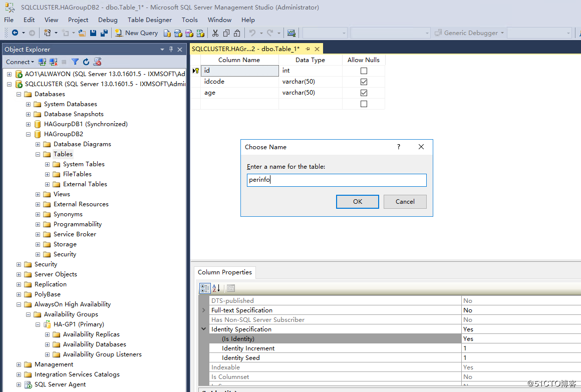
Task: Select the Column Properties tab
Action: pos(224,272)
